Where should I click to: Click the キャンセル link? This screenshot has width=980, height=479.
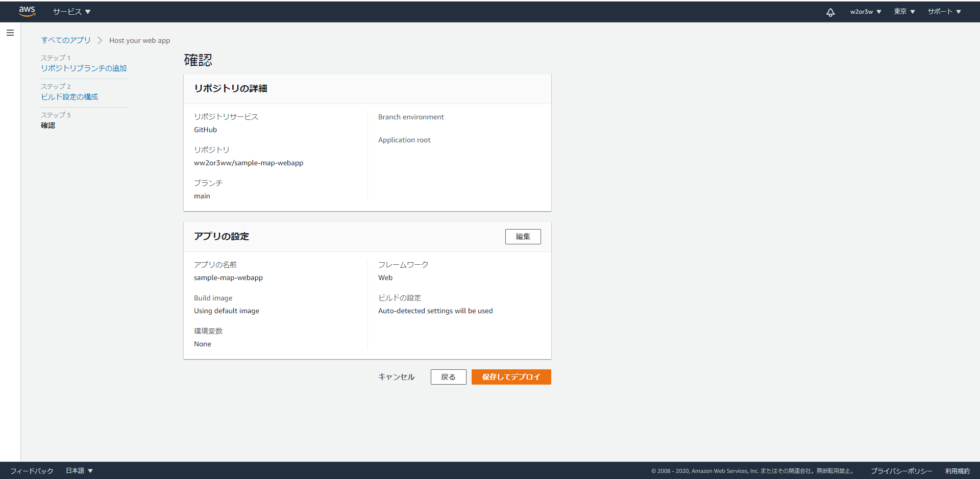click(396, 377)
